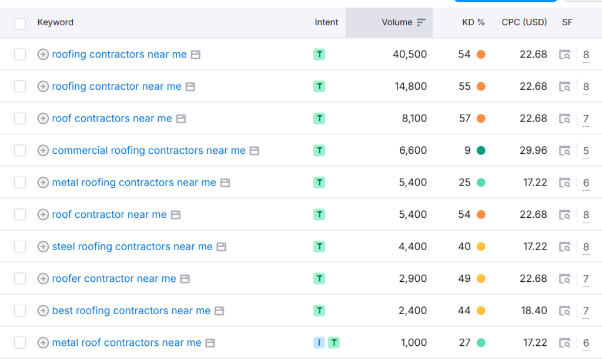This screenshot has height=364, width=602.
Task: Open keyword link 'roof contractors near me'
Action: click(x=112, y=119)
